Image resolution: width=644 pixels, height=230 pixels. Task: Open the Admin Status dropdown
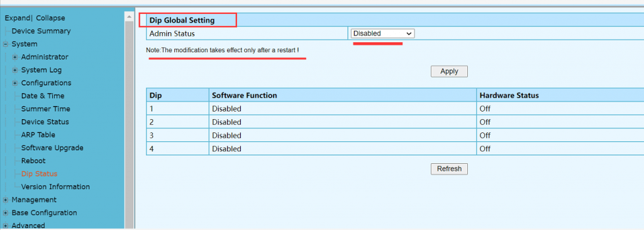pos(382,33)
